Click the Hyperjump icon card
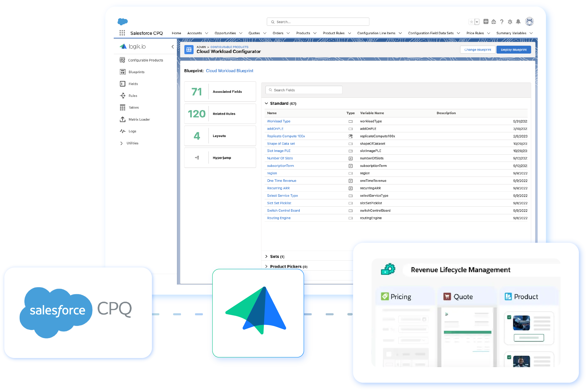The image size is (588, 392). [220, 158]
